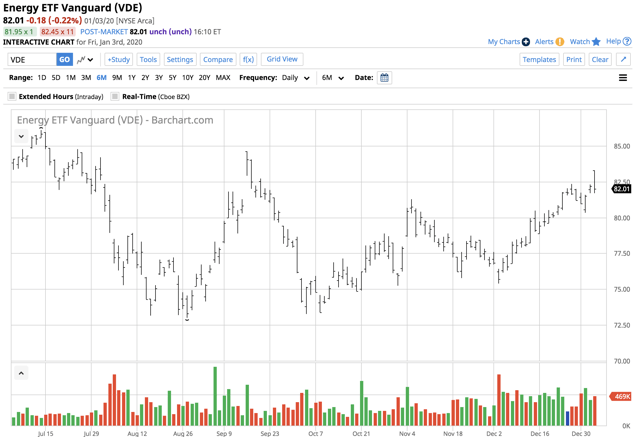Viewport: 640px width, 437px height.
Task: Click the Templates button
Action: click(539, 60)
